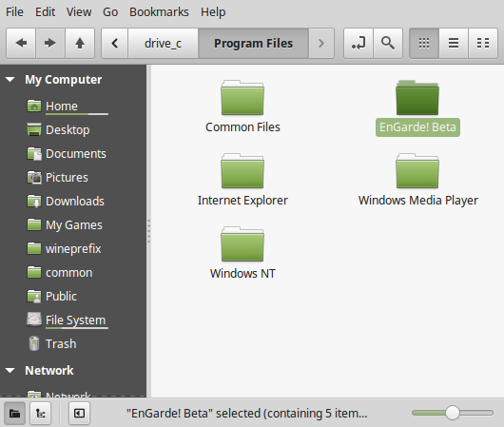Select the EnGarde! Beta folder icon
Screen dimensions: 504x427
click(x=417, y=98)
